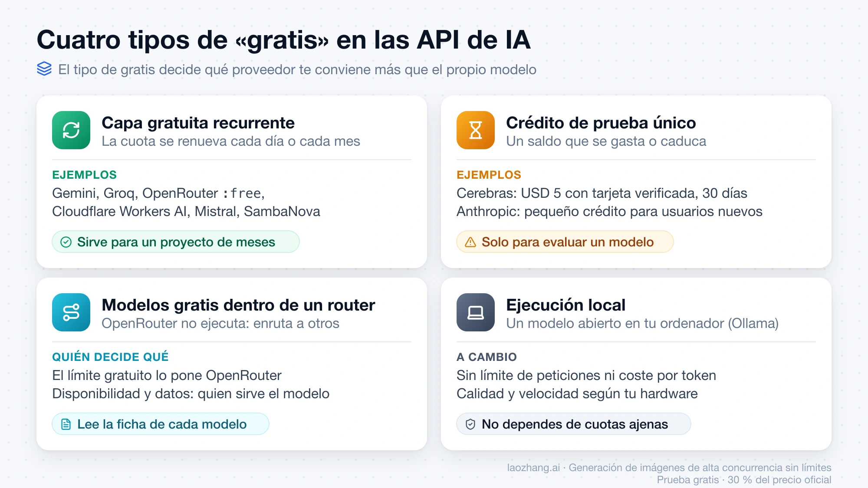Click 'Disponibilidad y datos: quien sirve el modelo'
868x488 pixels.
[191, 394]
